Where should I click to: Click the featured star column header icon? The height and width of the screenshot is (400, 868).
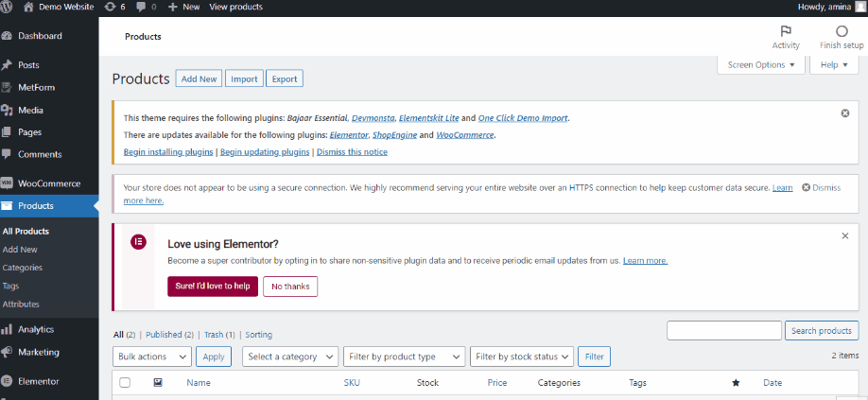pyautogui.click(x=735, y=383)
